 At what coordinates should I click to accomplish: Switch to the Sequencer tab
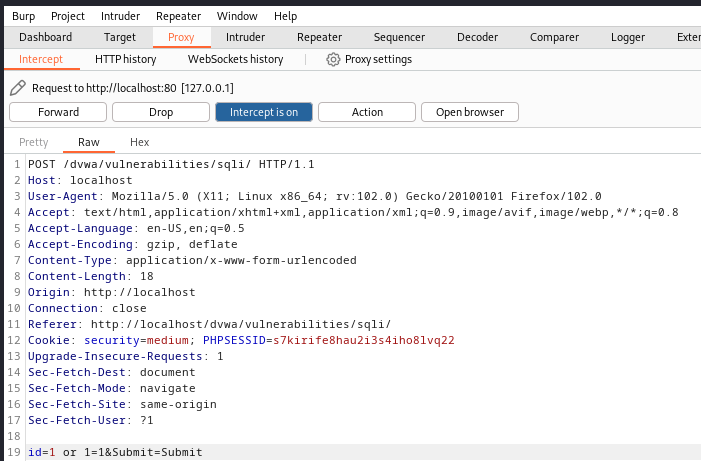click(399, 37)
